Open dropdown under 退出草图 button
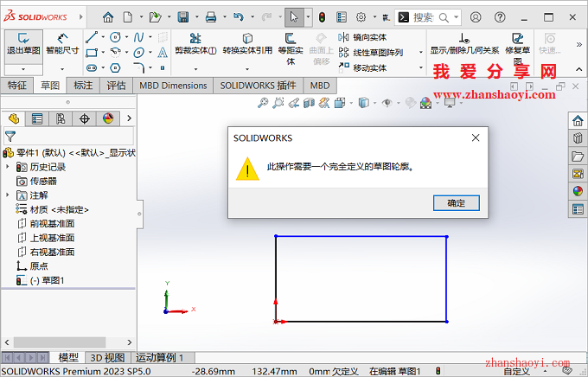588x377 pixels. pos(23,69)
